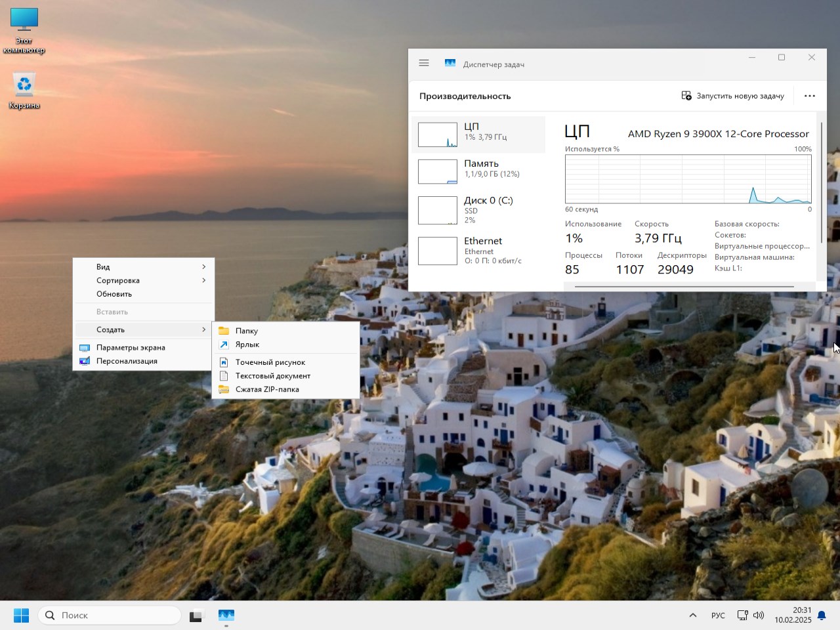Open the Windows Start menu

coord(22,616)
